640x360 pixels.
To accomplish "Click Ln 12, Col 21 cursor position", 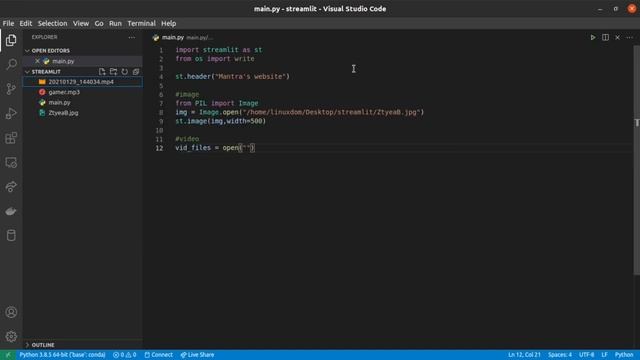I will (524, 355).
